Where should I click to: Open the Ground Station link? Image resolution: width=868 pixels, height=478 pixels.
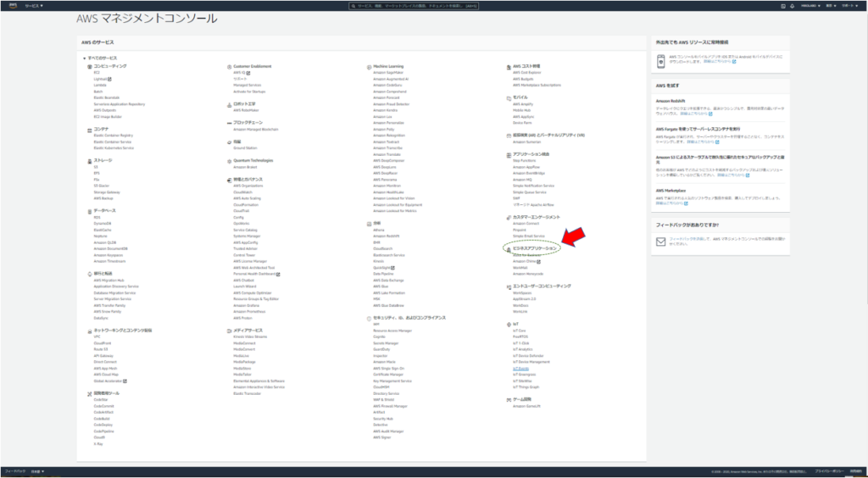[245, 147]
